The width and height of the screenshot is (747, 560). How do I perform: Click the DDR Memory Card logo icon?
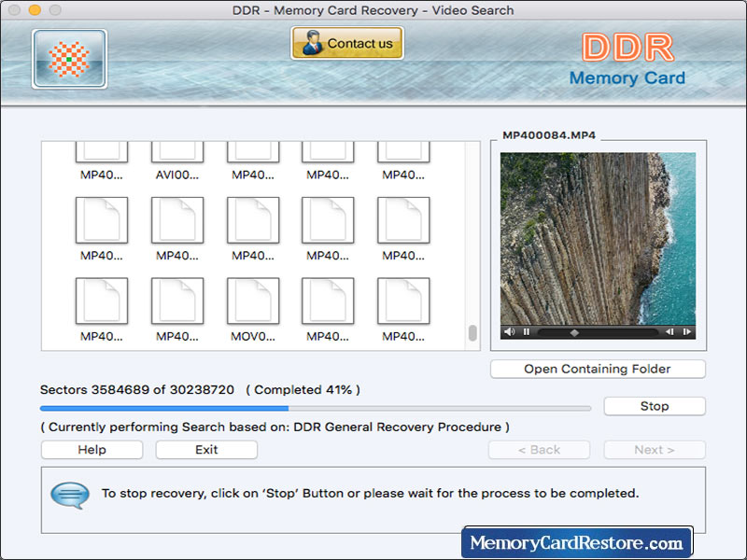point(68,58)
